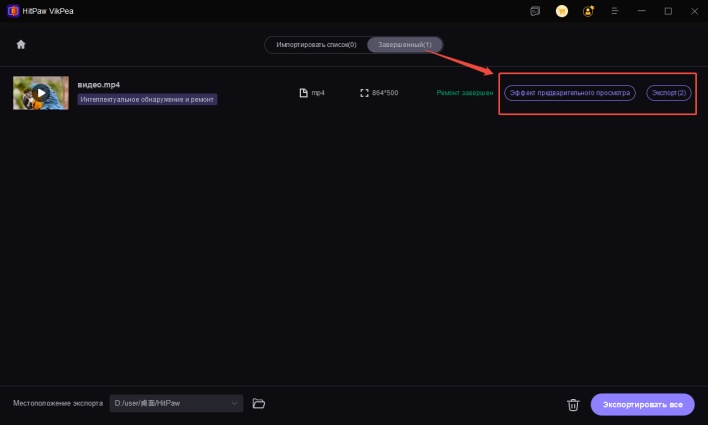Viewport: 708px width, 425px height.
Task: Click the mp4 file format icon
Action: click(x=304, y=93)
